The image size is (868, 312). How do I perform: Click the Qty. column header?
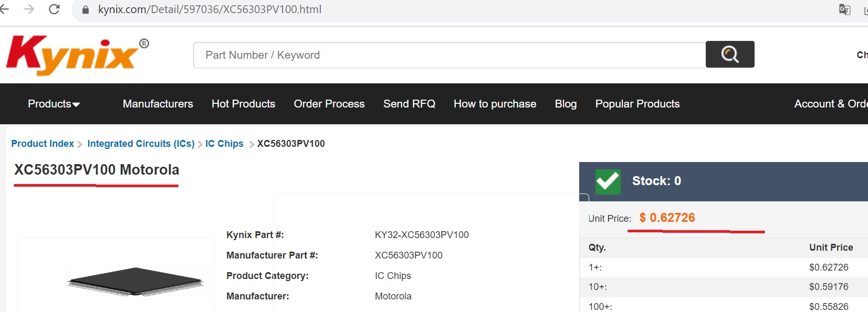pos(597,248)
